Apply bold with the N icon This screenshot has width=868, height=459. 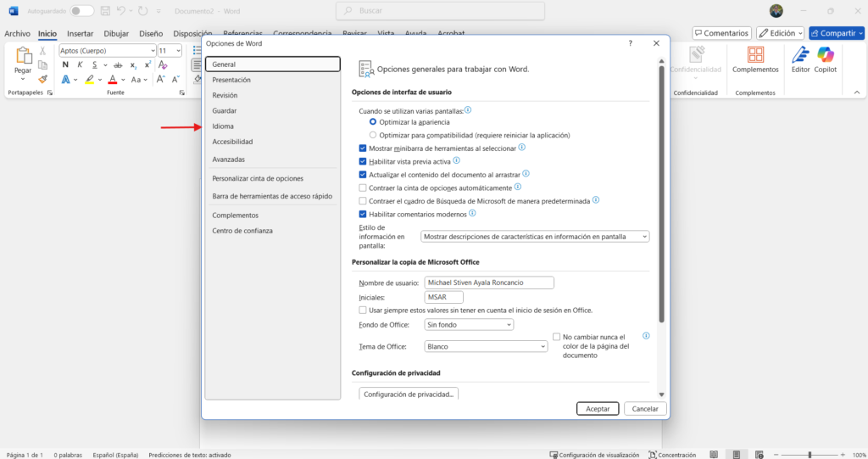(65, 64)
